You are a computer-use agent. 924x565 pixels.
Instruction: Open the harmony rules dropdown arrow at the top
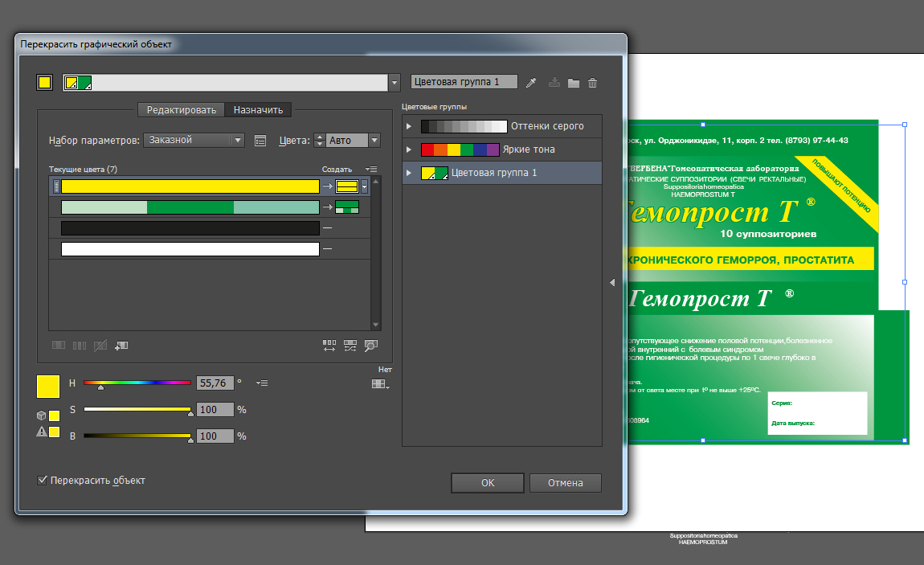(x=395, y=83)
